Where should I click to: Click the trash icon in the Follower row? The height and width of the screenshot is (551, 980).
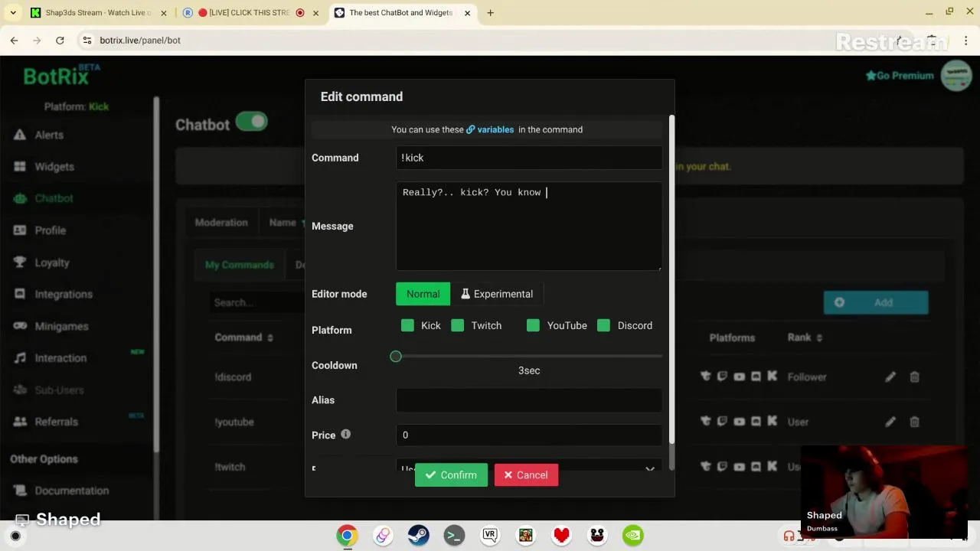click(x=914, y=377)
